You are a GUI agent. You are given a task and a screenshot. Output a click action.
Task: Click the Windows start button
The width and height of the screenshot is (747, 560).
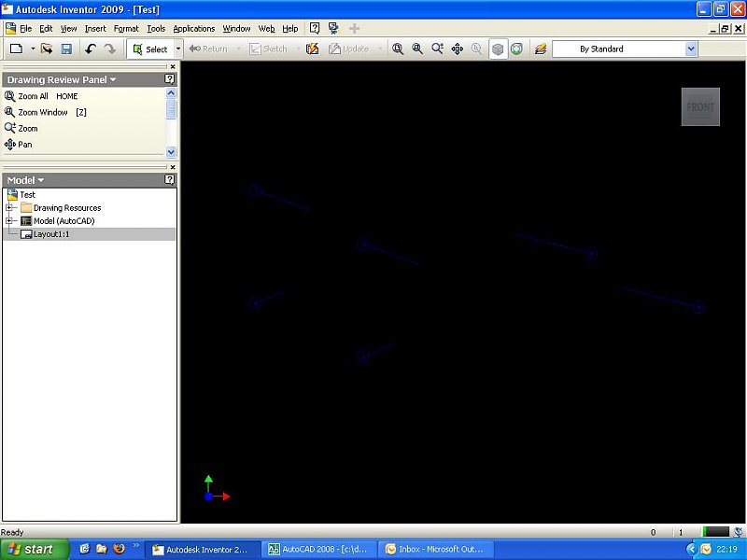pos(35,549)
